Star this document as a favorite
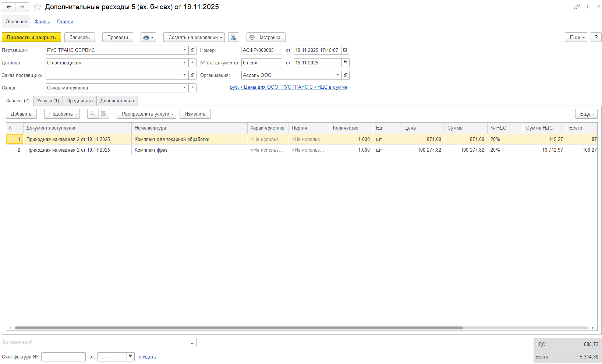602x364 pixels. point(37,7)
